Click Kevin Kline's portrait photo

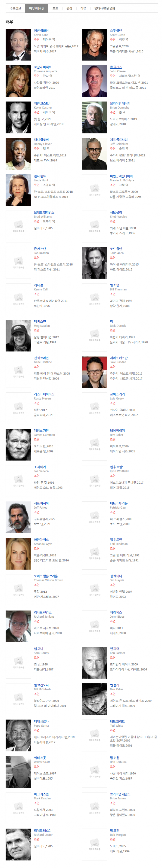(19, 45)
